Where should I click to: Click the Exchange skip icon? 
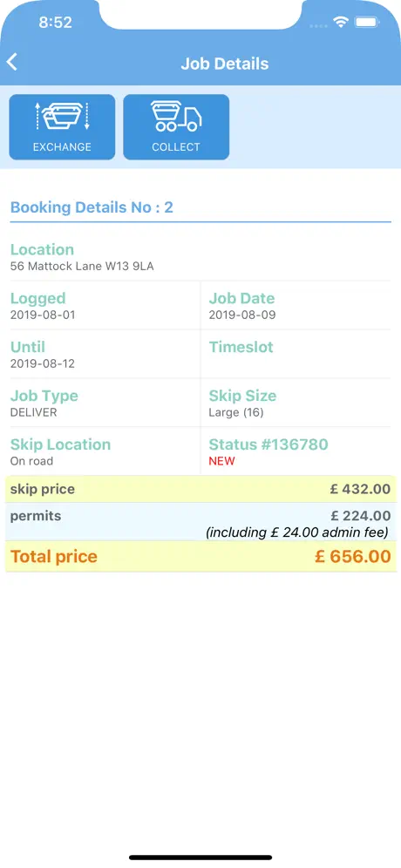(62, 117)
